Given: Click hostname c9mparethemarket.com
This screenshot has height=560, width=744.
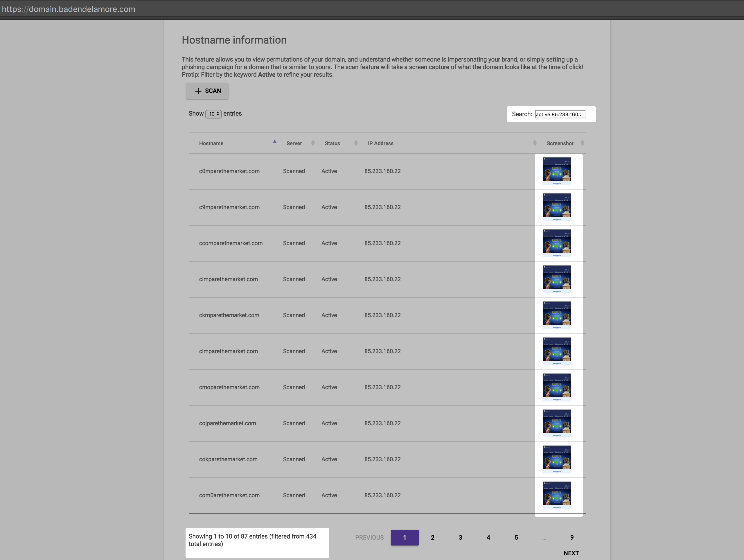Looking at the screenshot, I should click(229, 207).
